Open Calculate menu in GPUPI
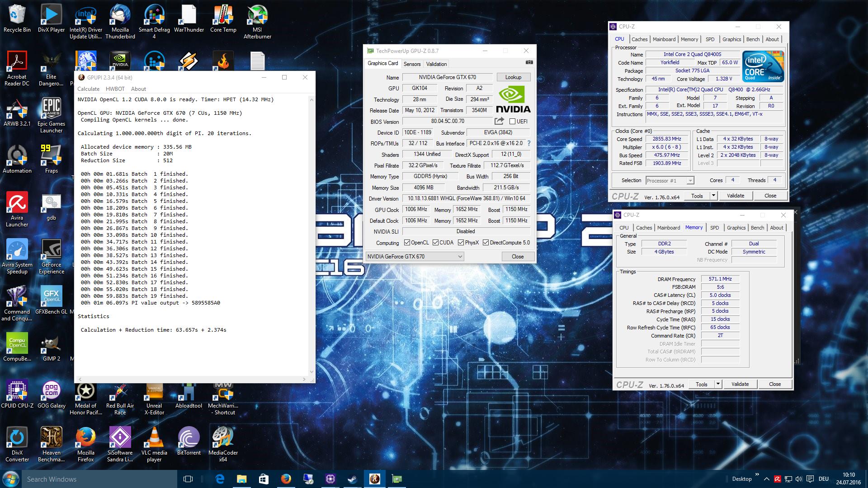This screenshot has width=868, height=488. click(x=88, y=89)
